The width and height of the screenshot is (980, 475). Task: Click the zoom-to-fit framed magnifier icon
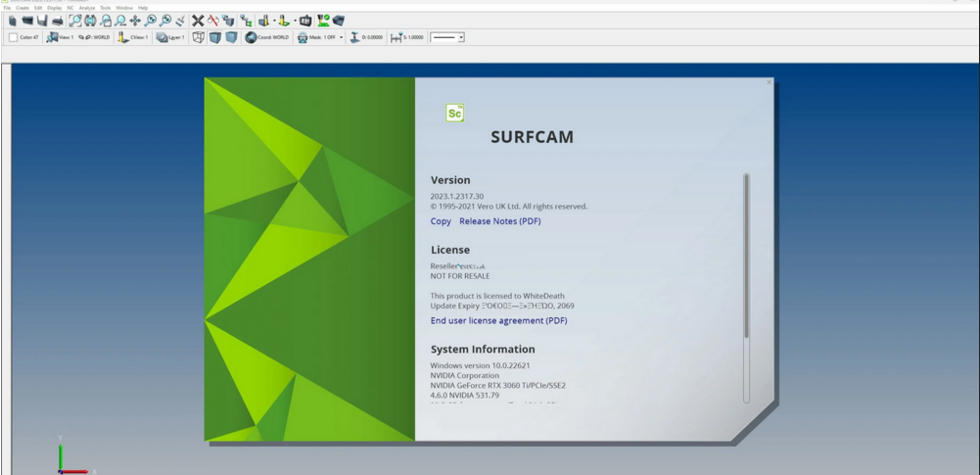(75, 21)
